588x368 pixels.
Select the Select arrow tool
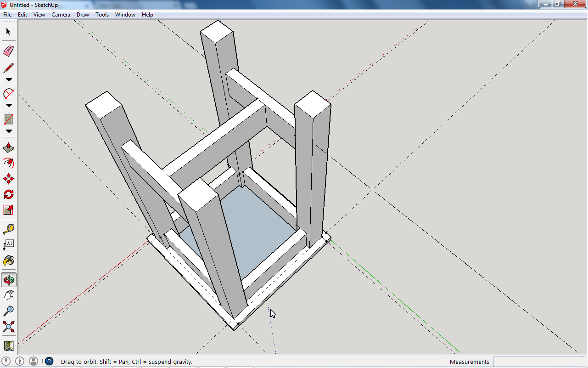[8, 32]
